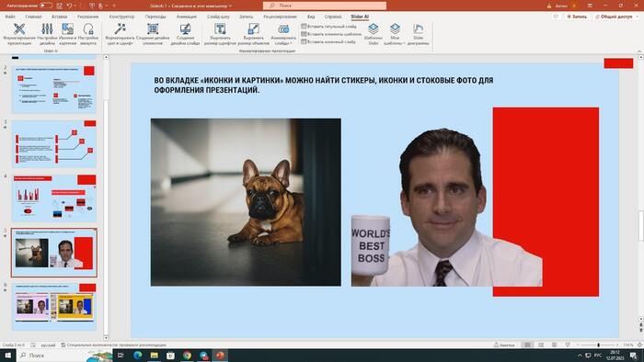Select the slide 6 thumbnail
644x362 pixels.
click(54, 306)
